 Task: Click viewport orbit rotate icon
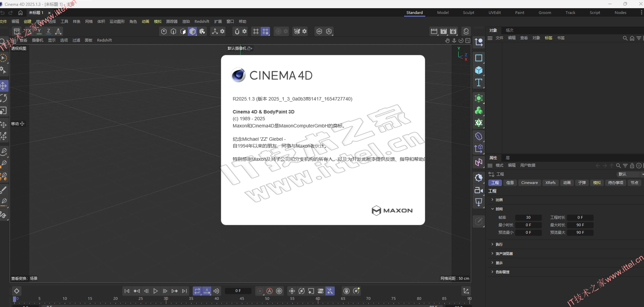click(461, 40)
